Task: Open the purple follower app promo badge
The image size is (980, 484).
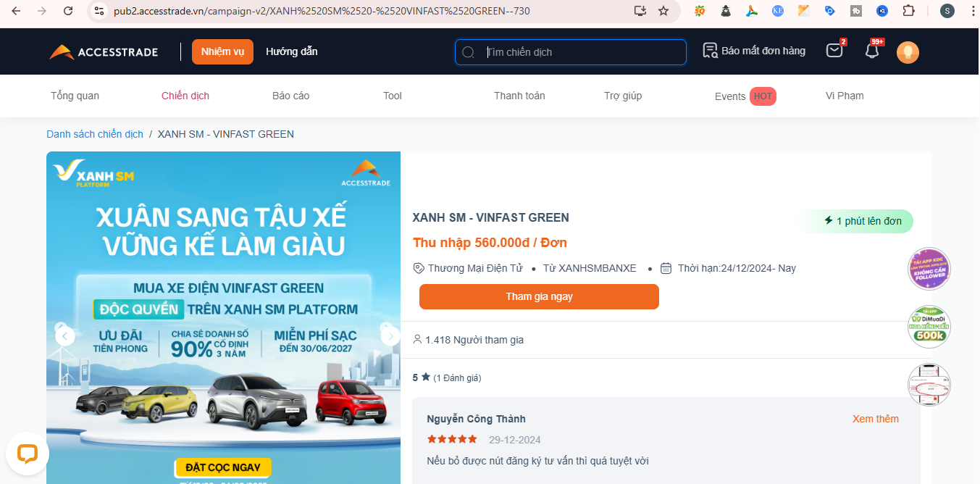Action: (x=929, y=269)
